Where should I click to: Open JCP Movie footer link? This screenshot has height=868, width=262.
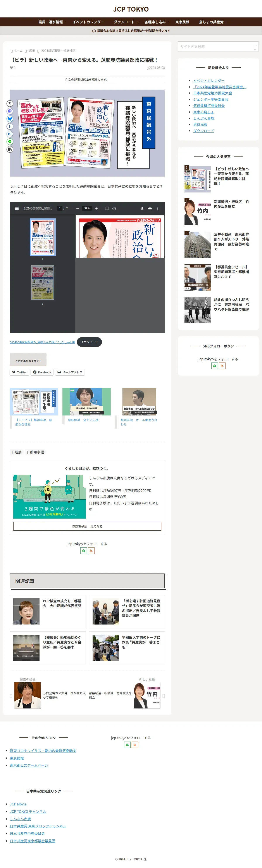(18, 804)
